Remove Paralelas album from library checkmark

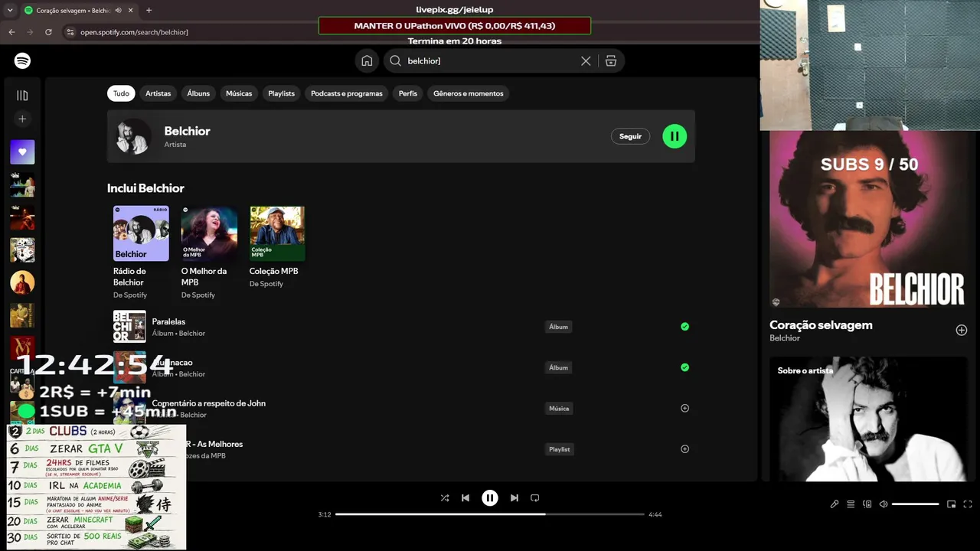[x=685, y=327]
